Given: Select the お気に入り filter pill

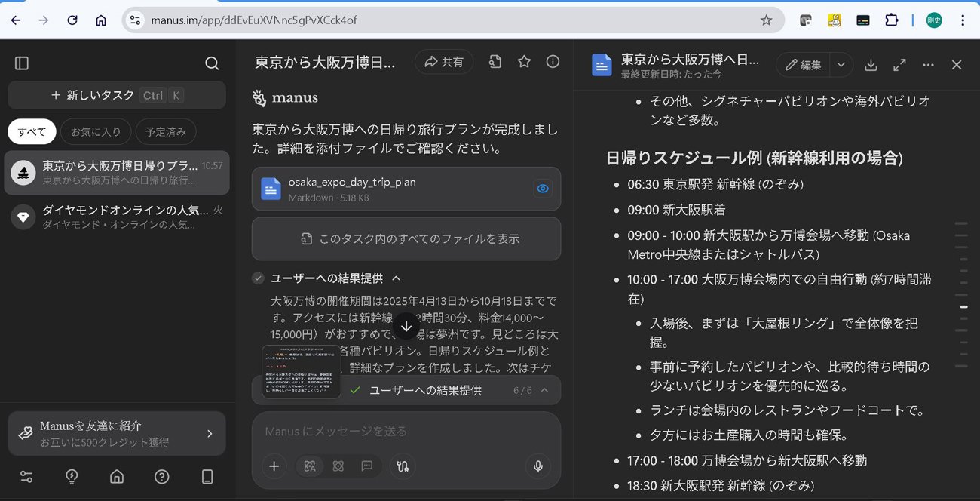Looking at the screenshot, I should (96, 132).
